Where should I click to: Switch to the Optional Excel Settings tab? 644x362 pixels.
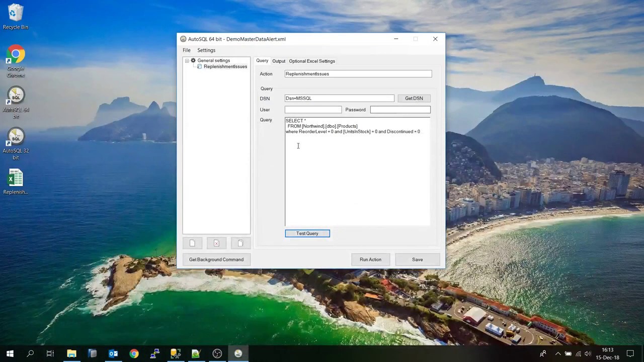(x=312, y=61)
